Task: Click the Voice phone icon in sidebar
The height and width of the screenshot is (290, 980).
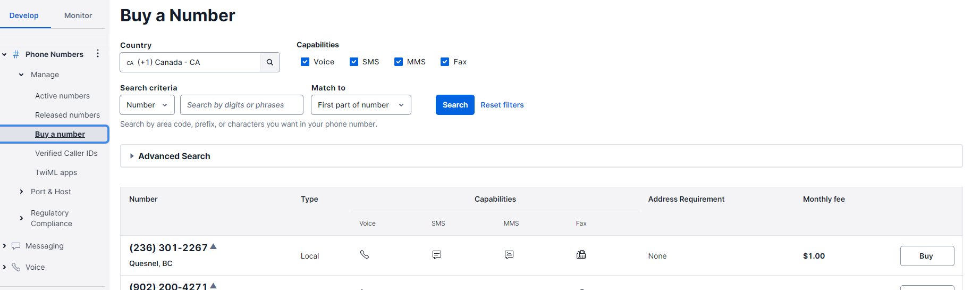Action: (16, 267)
